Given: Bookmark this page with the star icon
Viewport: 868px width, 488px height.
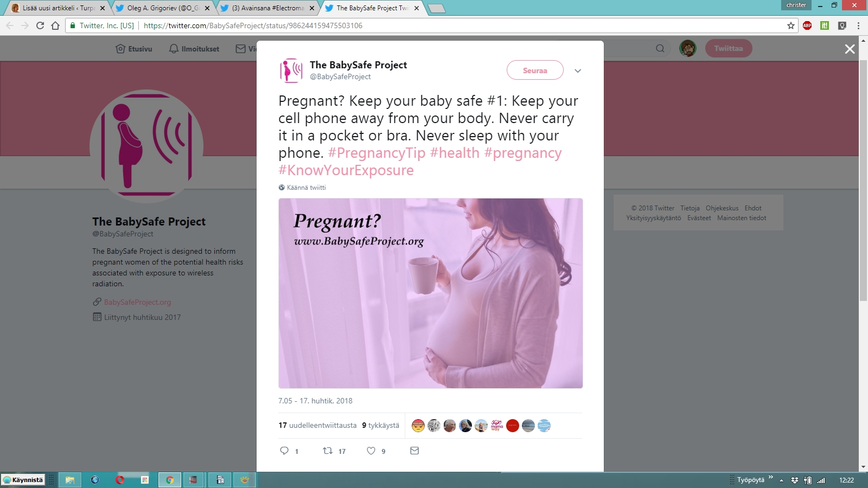Looking at the screenshot, I should click(x=791, y=25).
